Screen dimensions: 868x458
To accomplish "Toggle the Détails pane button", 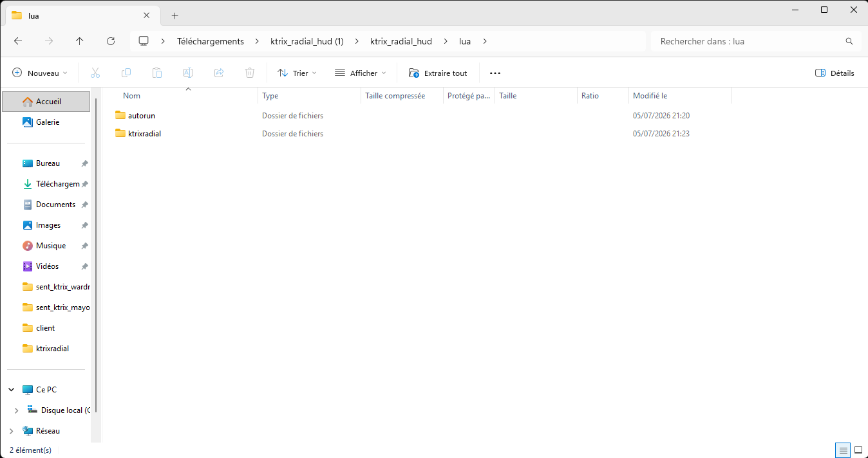I will click(835, 73).
